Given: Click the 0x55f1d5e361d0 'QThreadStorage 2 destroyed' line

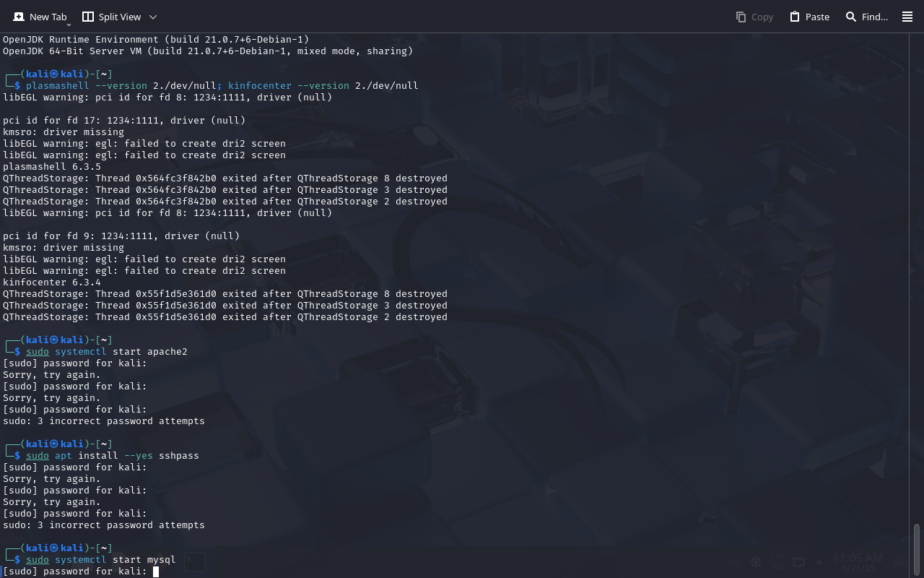Looking at the screenshot, I should pos(225,317).
